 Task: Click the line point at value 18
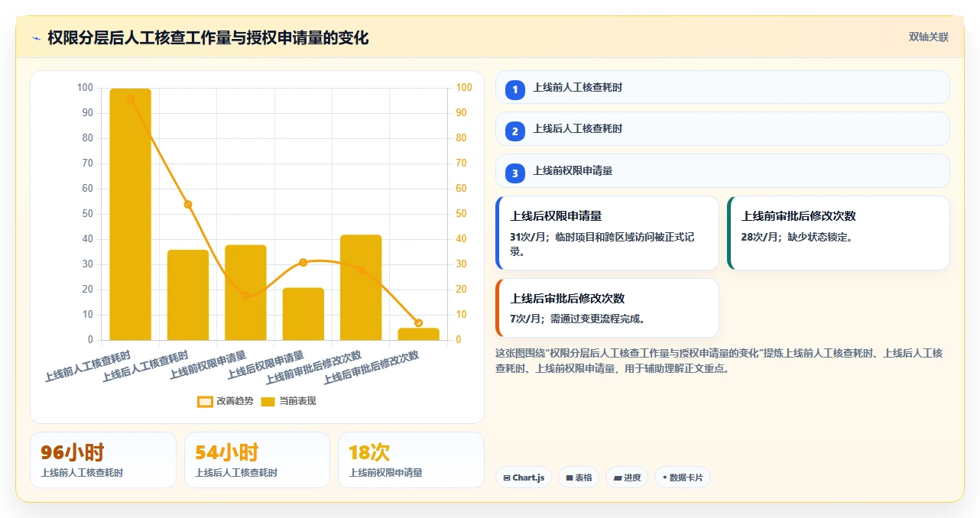point(245,295)
